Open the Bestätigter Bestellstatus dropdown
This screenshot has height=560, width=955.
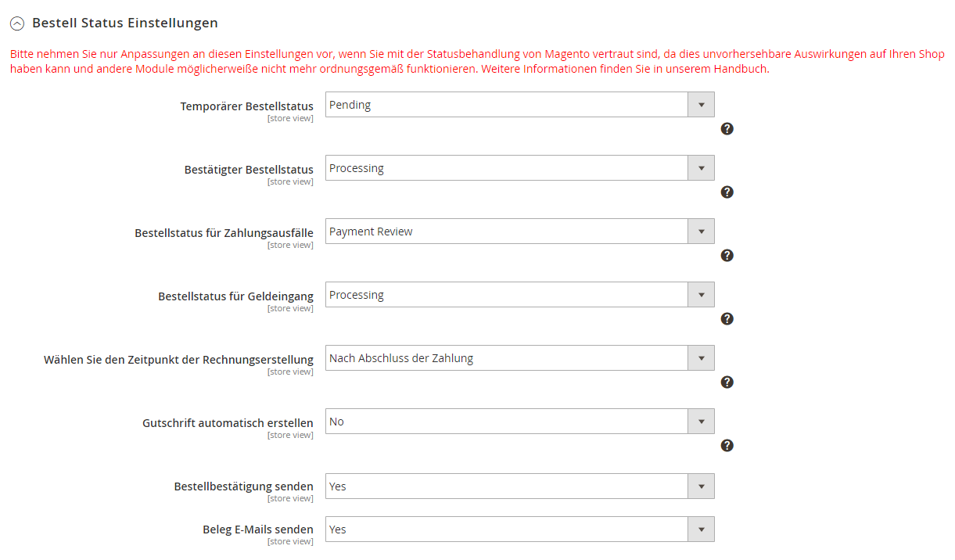click(519, 168)
